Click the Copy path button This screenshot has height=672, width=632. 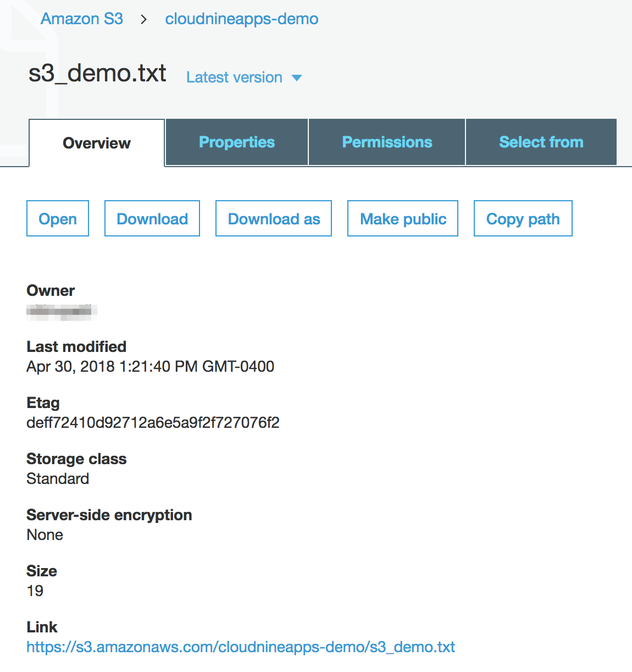(523, 218)
